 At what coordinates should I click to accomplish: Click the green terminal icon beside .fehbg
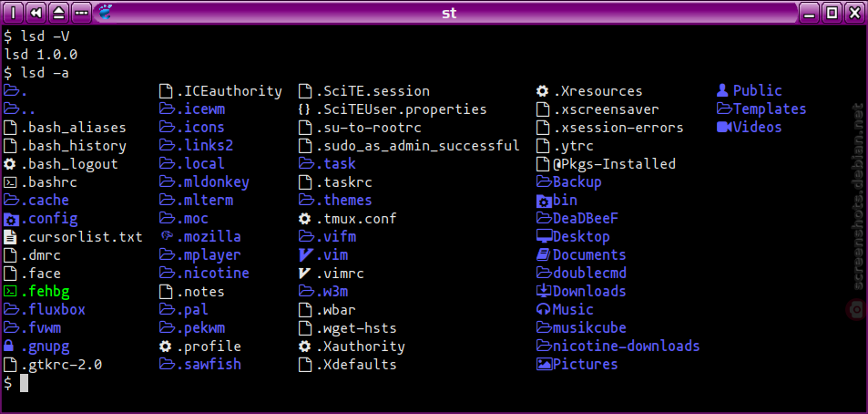click(10, 291)
